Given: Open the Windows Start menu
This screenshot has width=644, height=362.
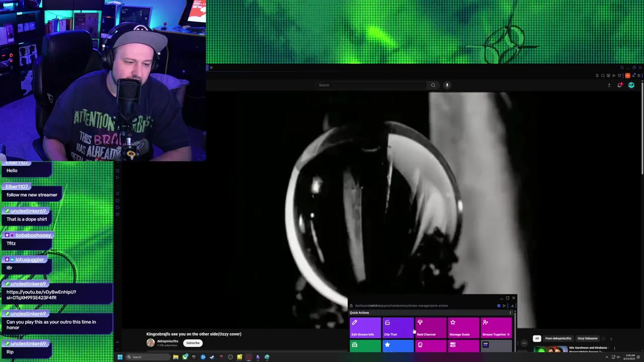Looking at the screenshot, I should [x=120, y=357].
